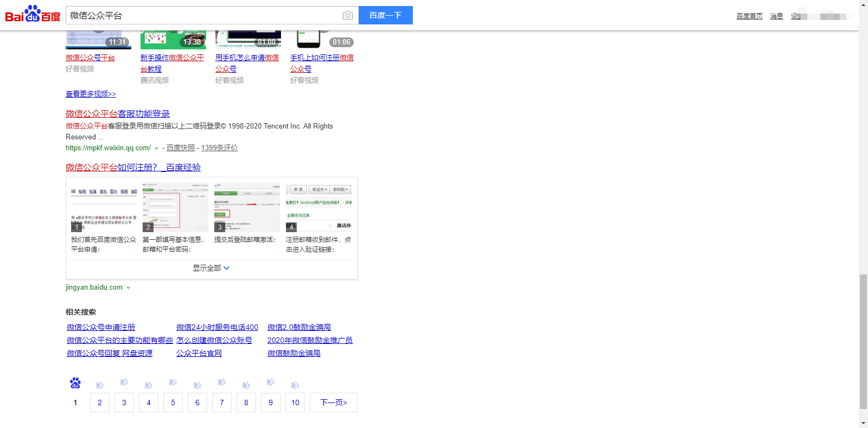
Task: Go to results page 5
Action: 173,403
